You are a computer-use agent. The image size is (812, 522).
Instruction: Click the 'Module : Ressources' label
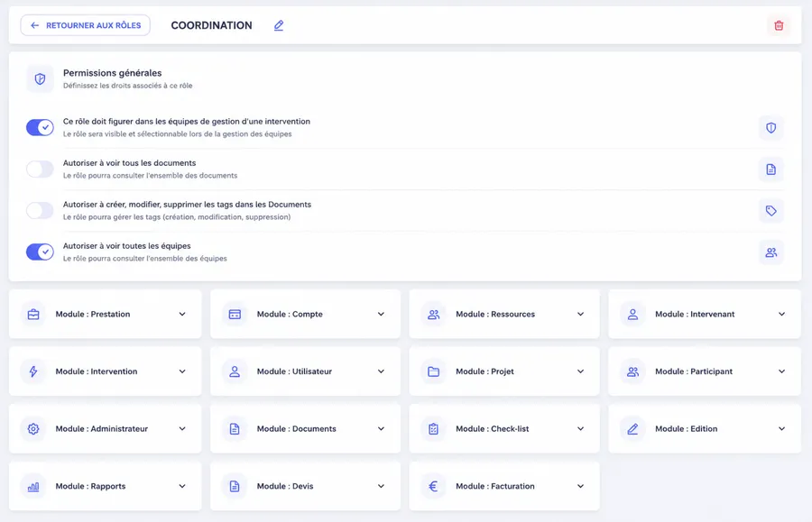495,314
